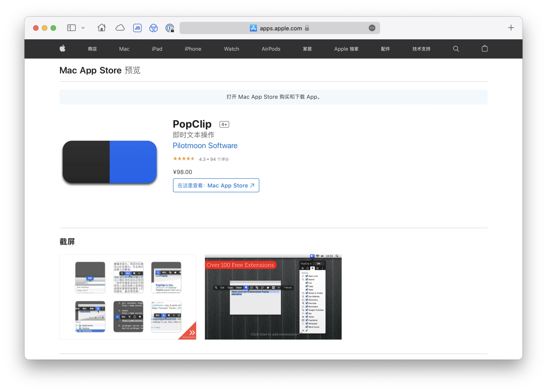Click the PopClip app icon
The height and width of the screenshot is (392, 547).
coord(110,162)
